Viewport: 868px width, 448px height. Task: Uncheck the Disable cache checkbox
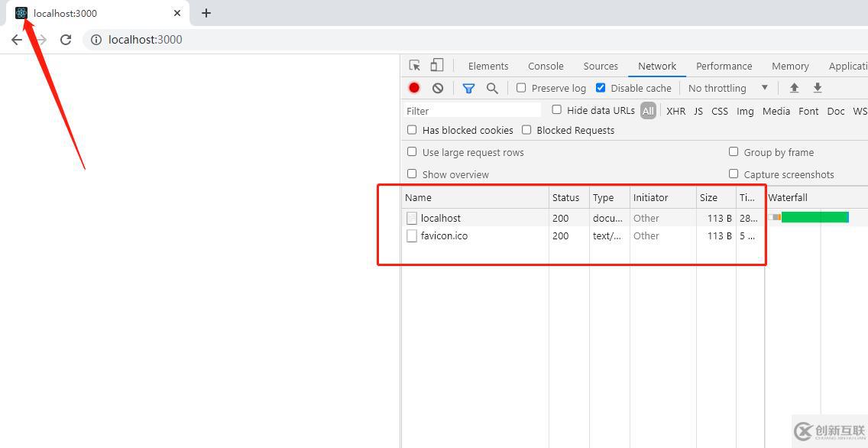coord(601,88)
